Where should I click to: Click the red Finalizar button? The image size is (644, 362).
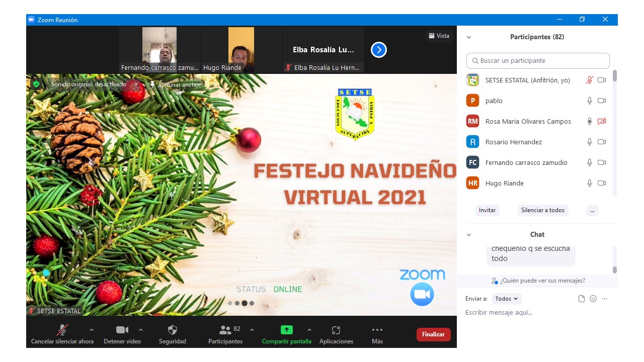point(434,334)
